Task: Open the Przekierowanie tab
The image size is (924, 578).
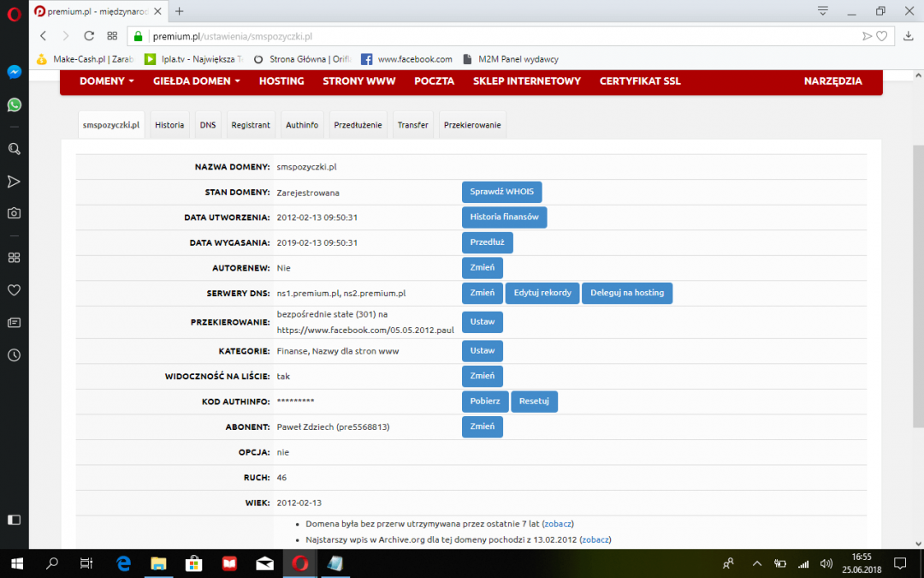Action: [x=471, y=124]
